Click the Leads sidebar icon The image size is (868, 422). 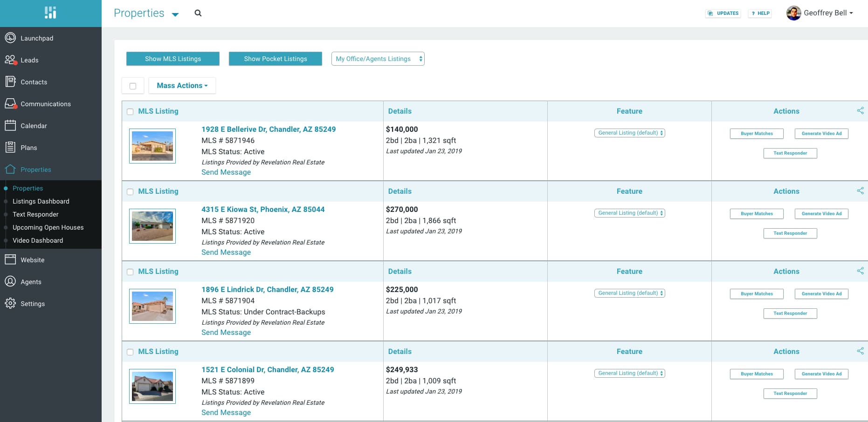click(x=11, y=60)
